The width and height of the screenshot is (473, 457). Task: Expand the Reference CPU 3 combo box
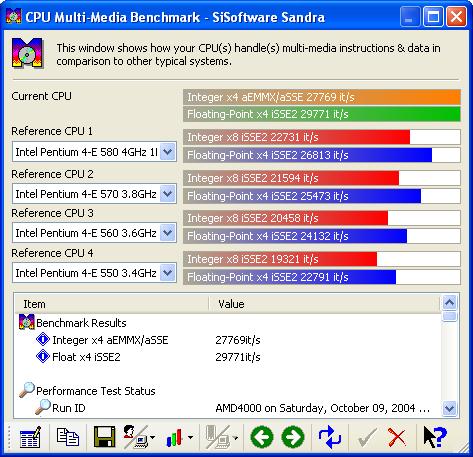(168, 233)
